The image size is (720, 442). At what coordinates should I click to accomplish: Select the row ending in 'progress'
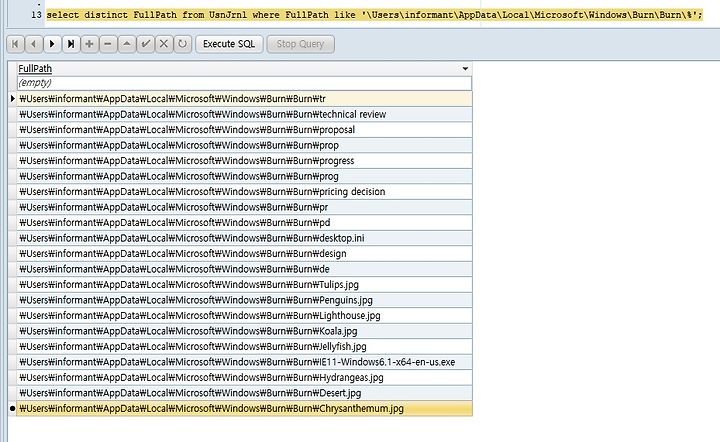click(244, 161)
